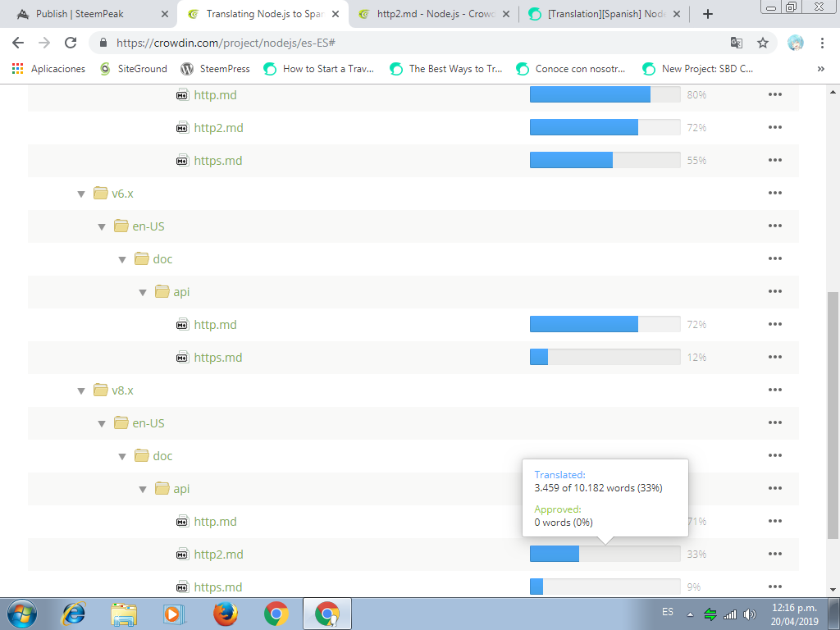Bookmark this page with the star icon
The height and width of the screenshot is (630, 840).
pyautogui.click(x=762, y=43)
